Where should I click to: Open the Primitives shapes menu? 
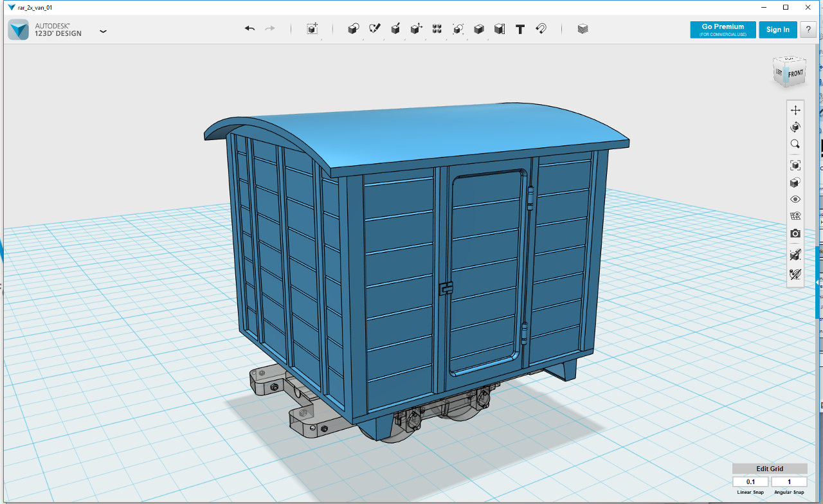tap(353, 29)
